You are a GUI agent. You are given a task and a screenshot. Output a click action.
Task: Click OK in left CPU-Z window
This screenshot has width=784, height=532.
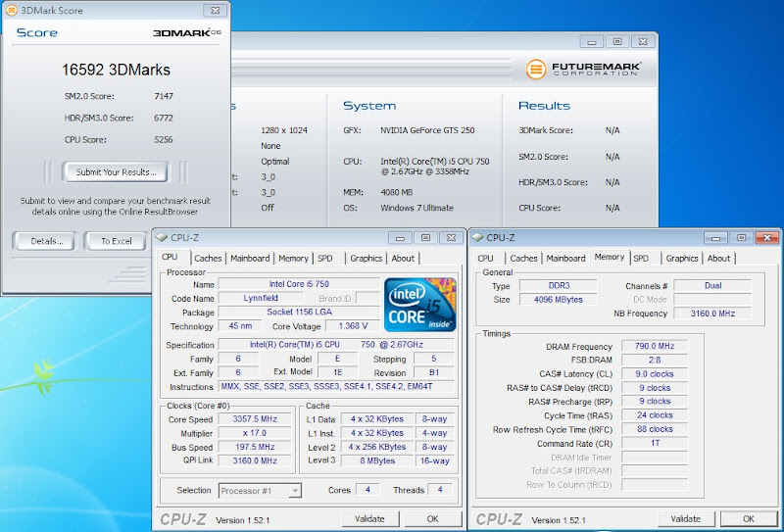pos(432,519)
